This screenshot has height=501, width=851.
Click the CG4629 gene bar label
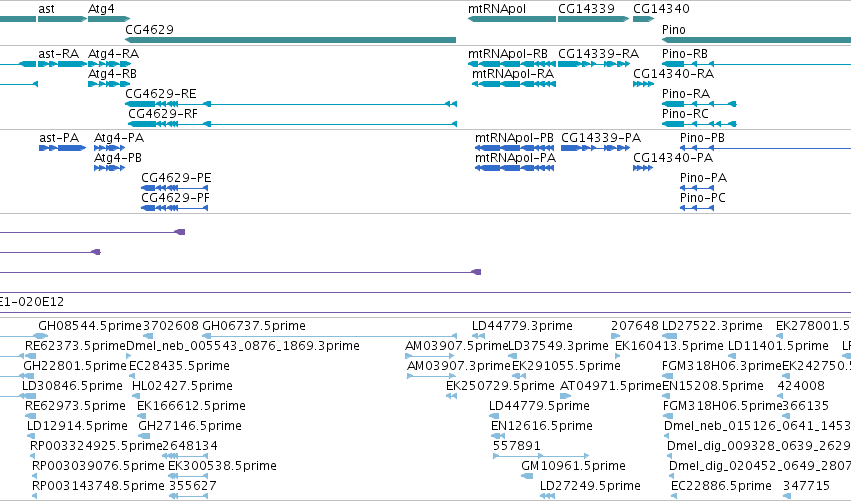click(149, 29)
